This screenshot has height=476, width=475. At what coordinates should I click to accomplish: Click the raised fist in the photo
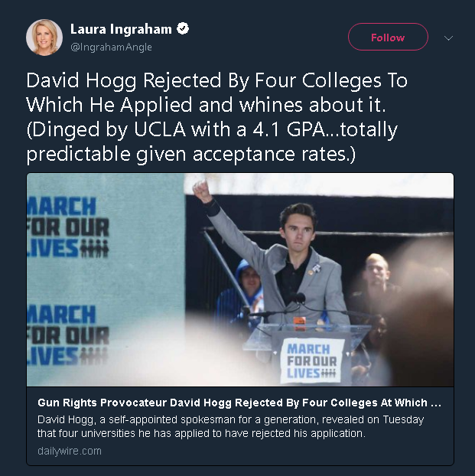(202, 190)
